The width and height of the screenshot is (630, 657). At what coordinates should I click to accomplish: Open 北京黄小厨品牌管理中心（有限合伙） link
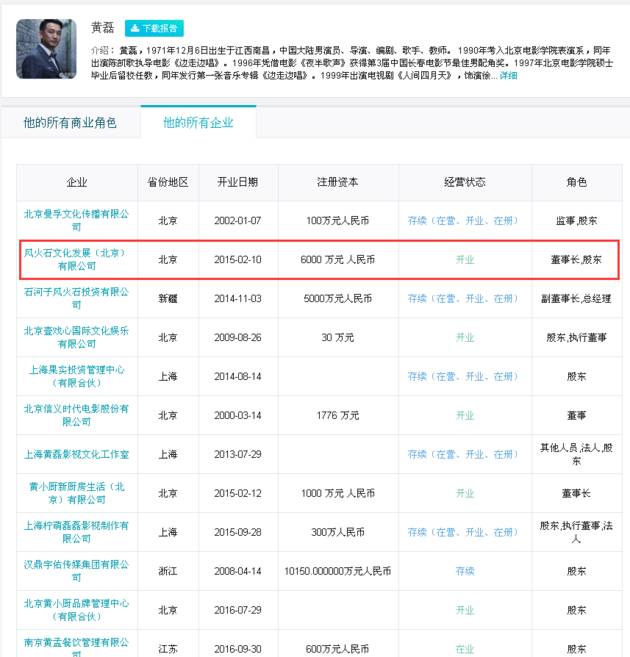pos(77,610)
